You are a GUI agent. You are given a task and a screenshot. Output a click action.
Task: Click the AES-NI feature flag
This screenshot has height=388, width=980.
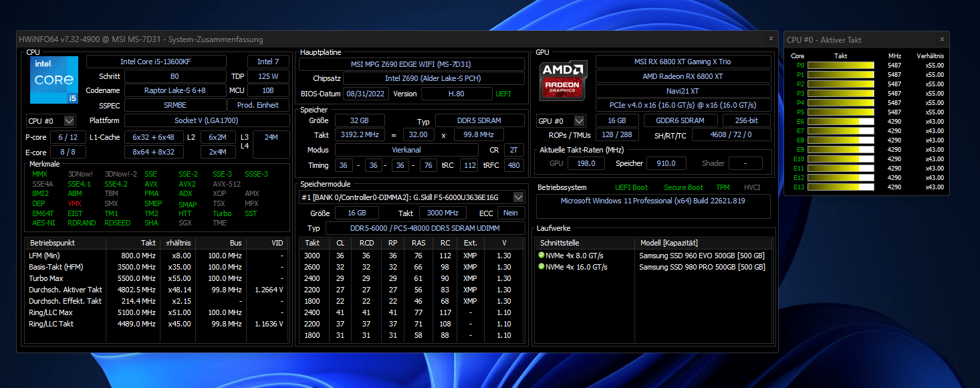(x=43, y=223)
